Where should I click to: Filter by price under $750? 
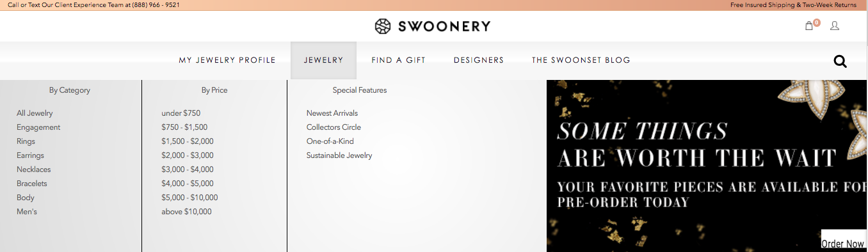pyautogui.click(x=181, y=113)
